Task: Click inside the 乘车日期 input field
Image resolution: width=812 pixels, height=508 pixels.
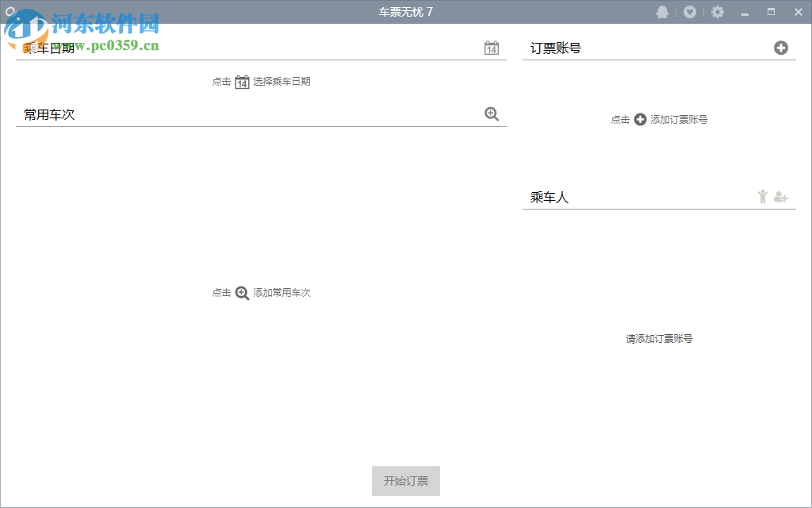Action: tap(238, 48)
